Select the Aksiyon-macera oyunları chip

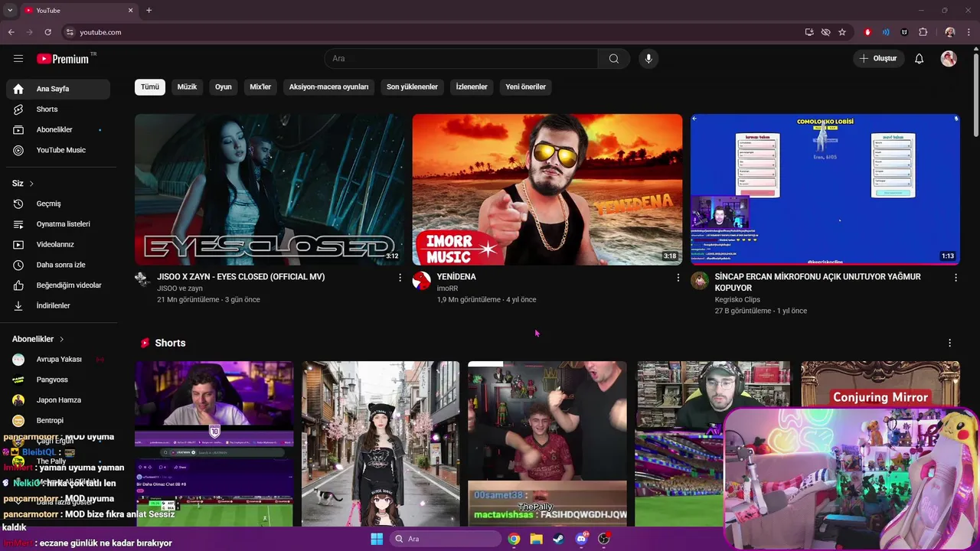tap(328, 86)
